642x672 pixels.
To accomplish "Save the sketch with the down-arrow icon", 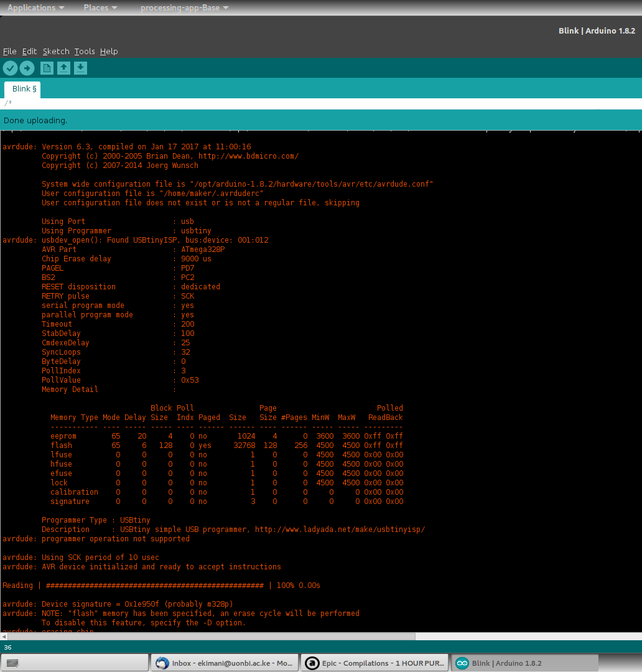I will point(81,68).
